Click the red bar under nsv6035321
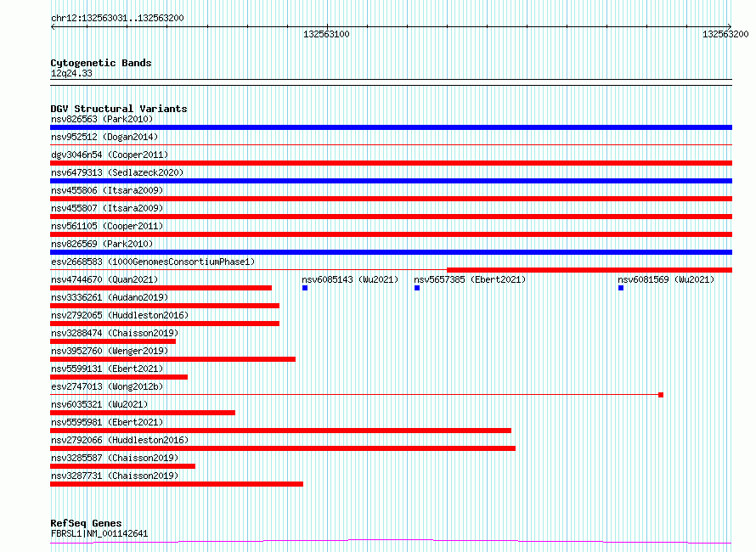Screen dimensions: 756x552 coord(143,413)
